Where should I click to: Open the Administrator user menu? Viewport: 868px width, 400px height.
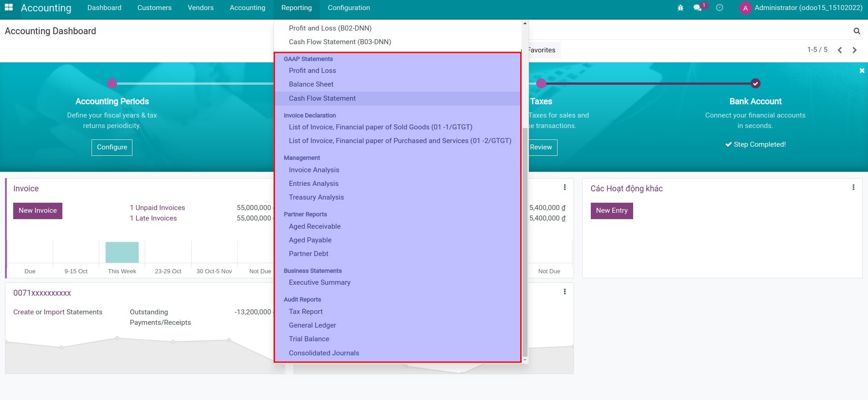pos(801,8)
